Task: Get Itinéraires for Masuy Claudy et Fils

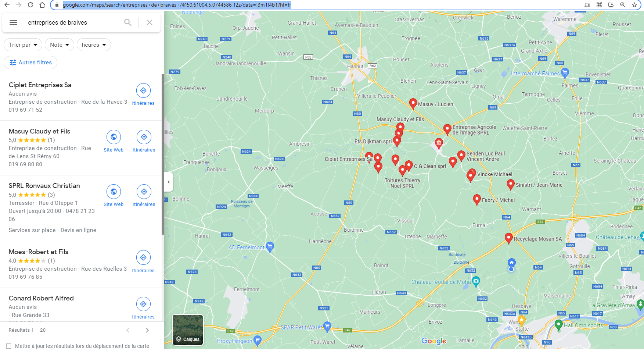Action: point(144,141)
